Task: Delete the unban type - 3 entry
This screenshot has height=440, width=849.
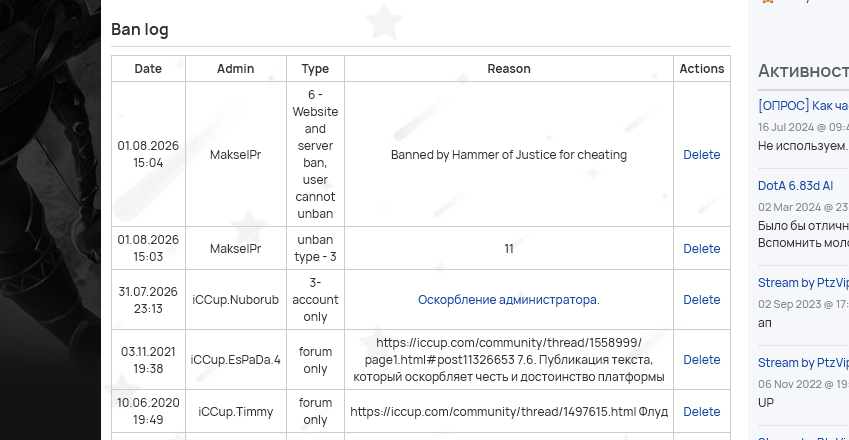Action: coord(701,249)
